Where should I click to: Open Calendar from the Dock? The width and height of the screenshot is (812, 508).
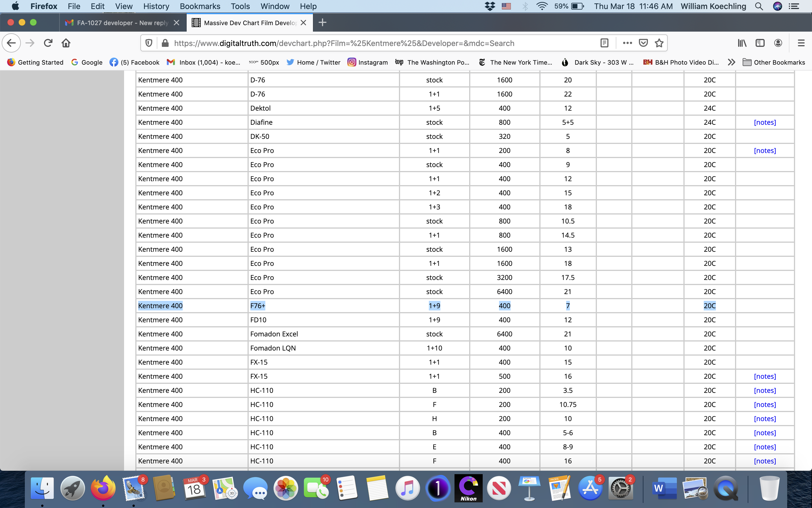click(194, 488)
